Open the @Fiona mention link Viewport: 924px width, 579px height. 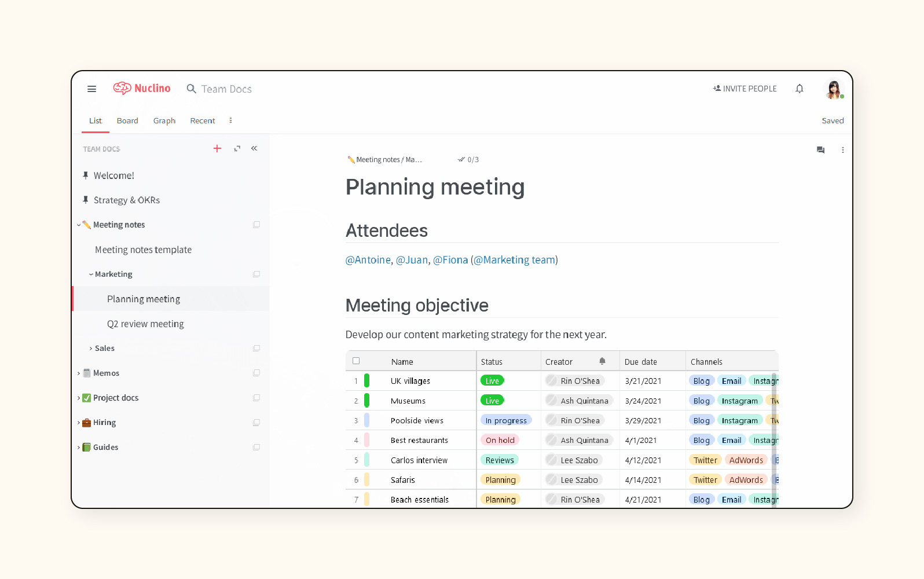(450, 260)
